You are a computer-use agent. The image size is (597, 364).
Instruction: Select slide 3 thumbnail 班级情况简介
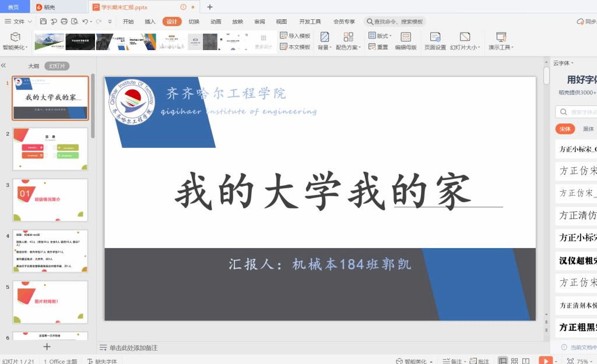(x=50, y=199)
